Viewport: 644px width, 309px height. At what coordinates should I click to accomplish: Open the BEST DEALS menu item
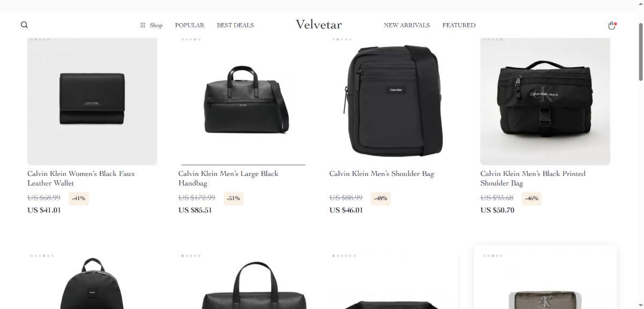pyautogui.click(x=235, y=25)
